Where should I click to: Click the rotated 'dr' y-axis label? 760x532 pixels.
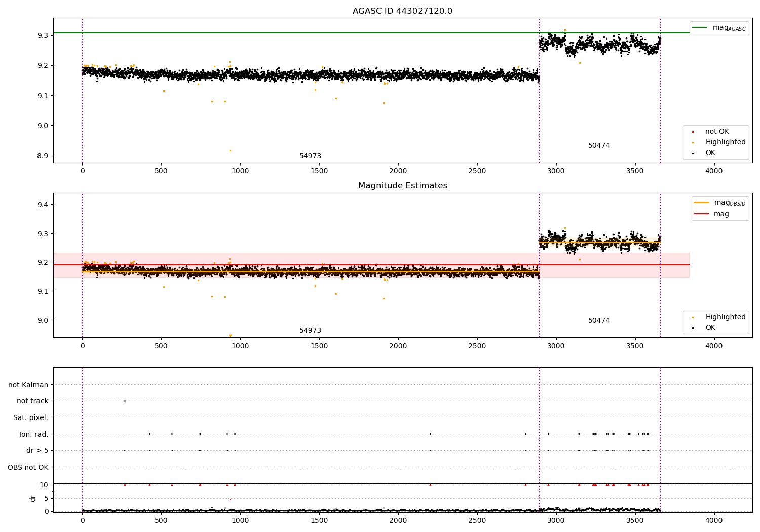33,498
